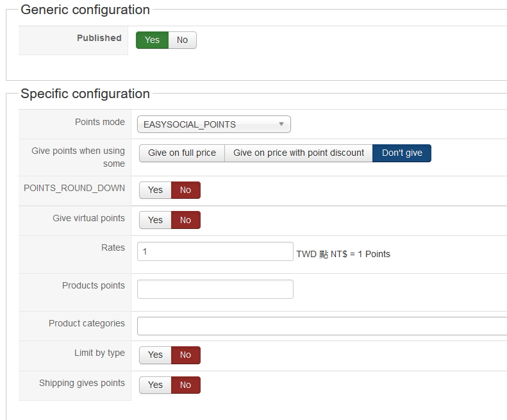Image resolution: width=507 pixels, height=420 pixels.
Task: Enable Give virtual points with Yes
Action: click(x=155, y=220)
